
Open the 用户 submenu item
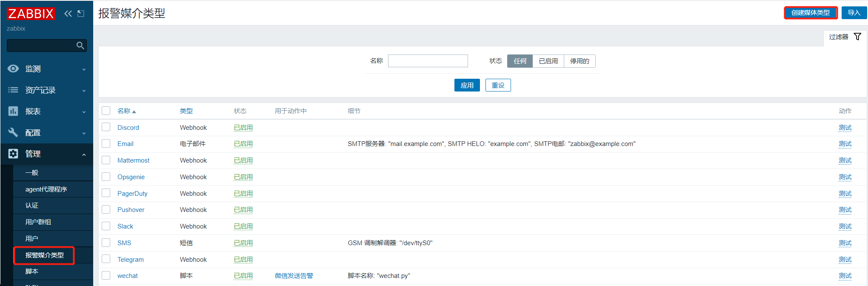coord(53,238)
